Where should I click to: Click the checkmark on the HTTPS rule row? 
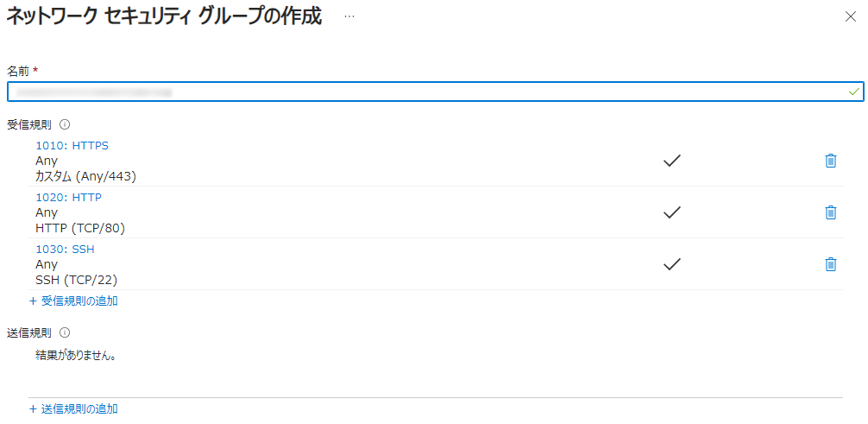click(x=671, y=161)
